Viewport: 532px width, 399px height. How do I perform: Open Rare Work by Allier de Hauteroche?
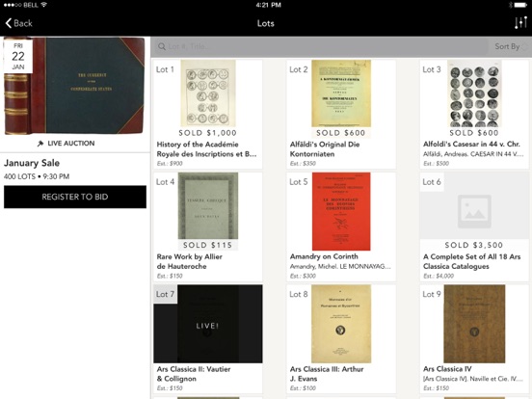coord(189,261)
